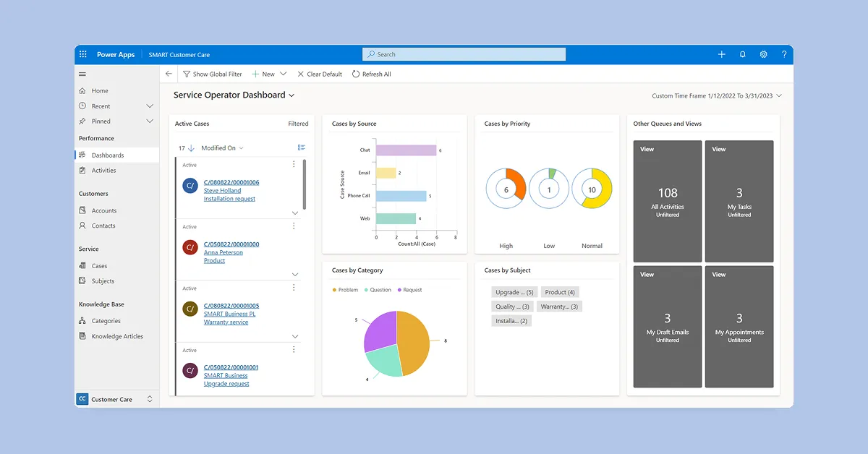Open view options icon in Active Cases
This screenshot has width=868, height=454.
tap(302, 147)
